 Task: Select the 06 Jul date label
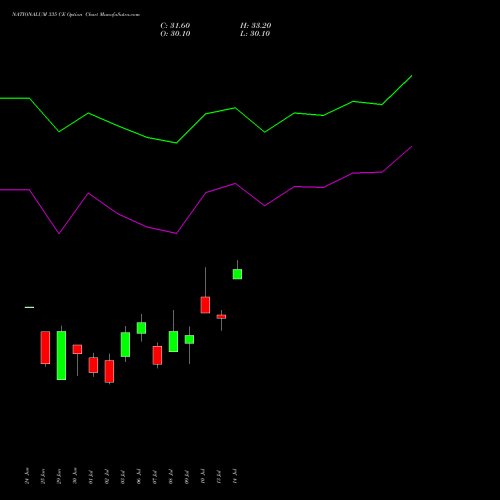pos(139,476)
